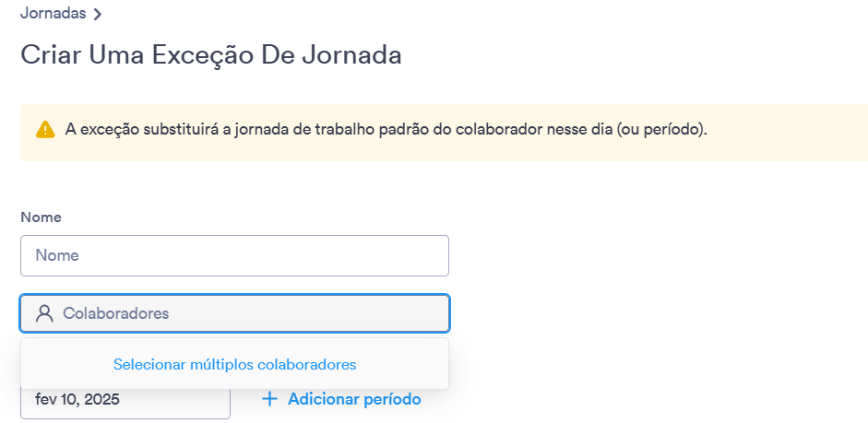Viewport: 868px width, 423px height.
Task: Open the Colaboradores search combo box
Action: tap(234, 313)
